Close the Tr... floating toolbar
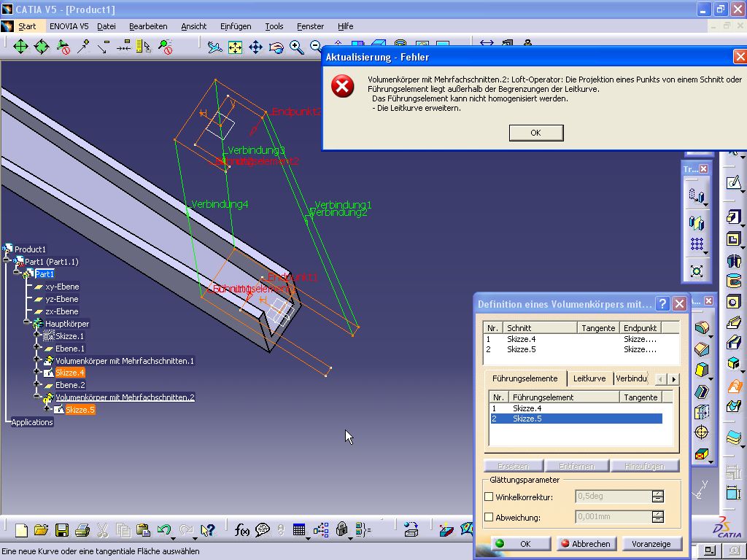This screenshot has width=747, height=560. tap(703, 169)
